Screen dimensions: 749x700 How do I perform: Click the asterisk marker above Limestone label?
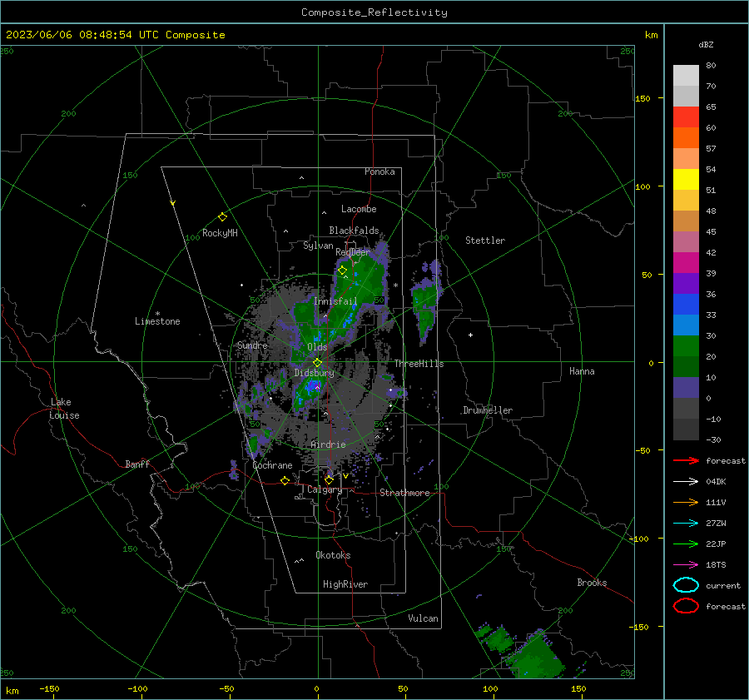coord(157,314)
